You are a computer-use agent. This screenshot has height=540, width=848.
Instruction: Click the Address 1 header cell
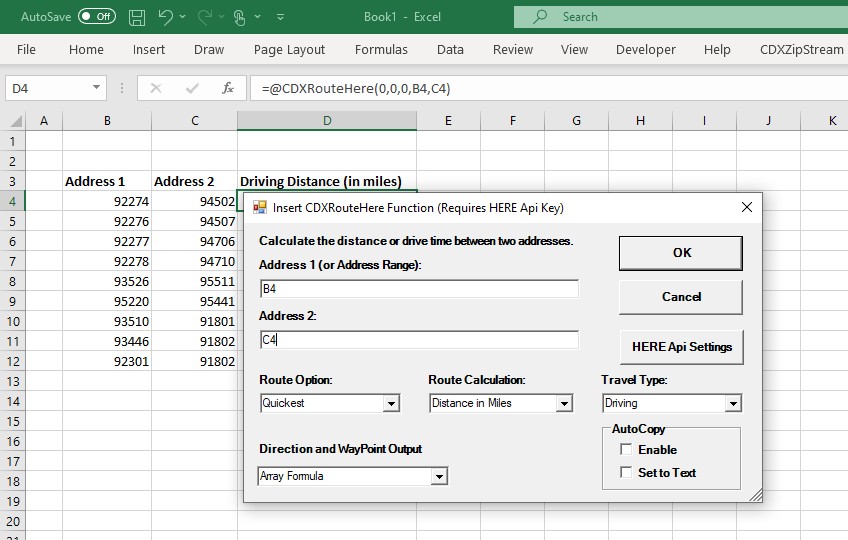pyautogui.click(x=107, y=181)
